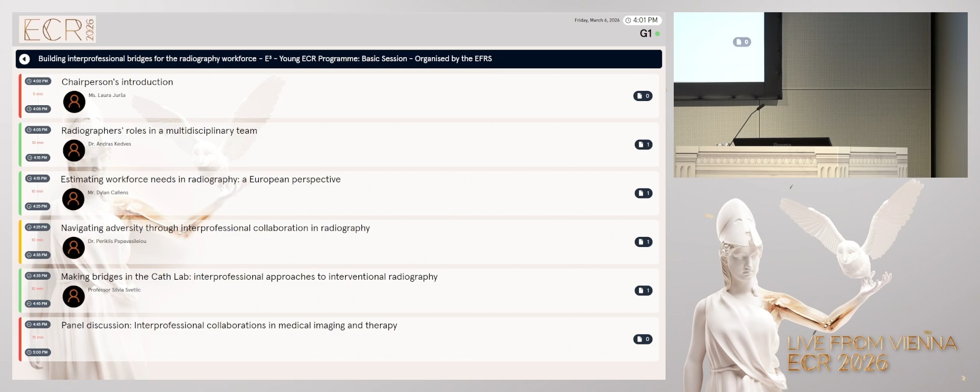Click the back arrow in session title bar
980x392 pixels.
click(x=24, y=59)
